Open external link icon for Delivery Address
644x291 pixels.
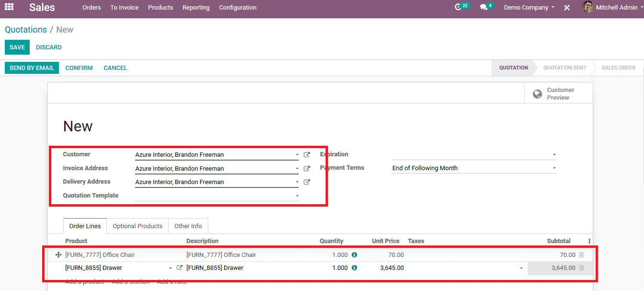point(307,182)
